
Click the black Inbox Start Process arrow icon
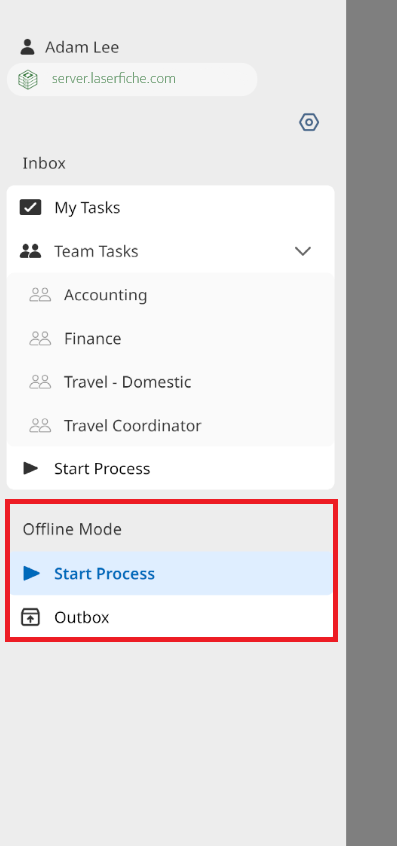click(x=31, y=468)
